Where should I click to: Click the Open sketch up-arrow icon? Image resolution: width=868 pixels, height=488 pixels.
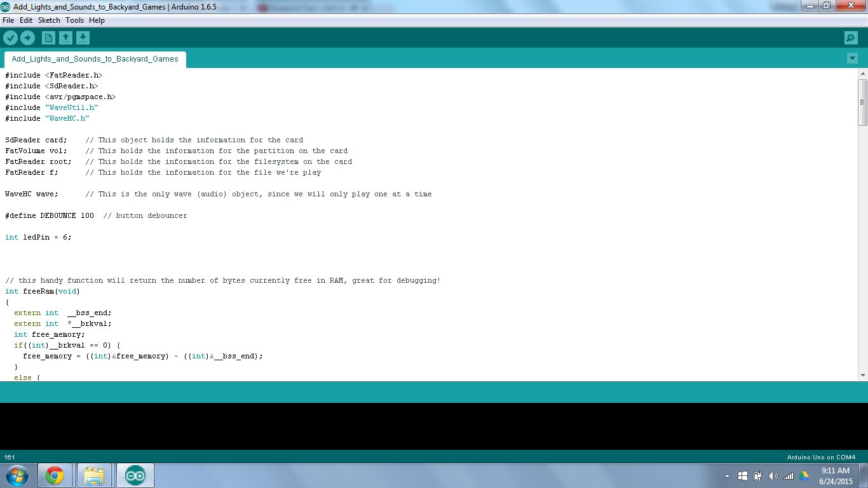click(65, 38)
